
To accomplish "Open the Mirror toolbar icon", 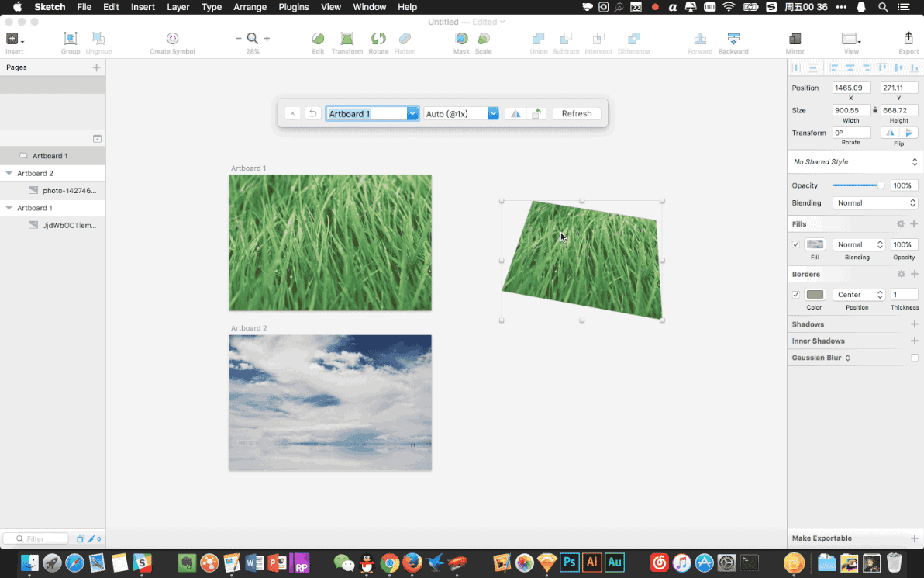I will pyautogui.click(x=795, y=39).
